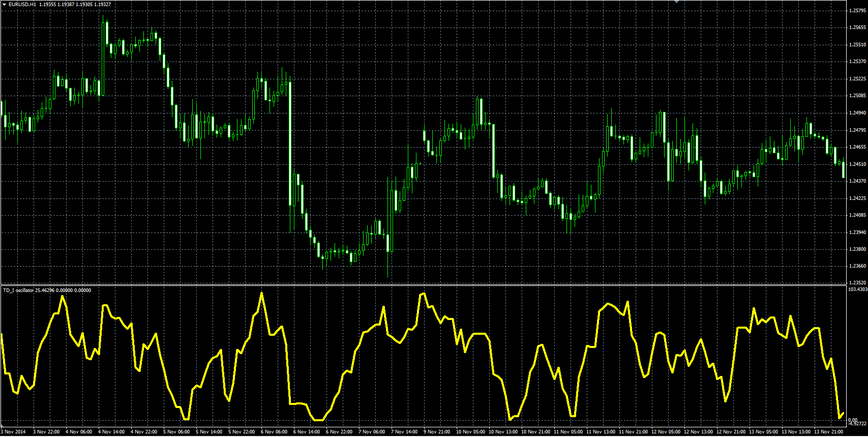Click the 1.24225 price scale label
The width and height of the screenshot is (868, 437).
(857, 198)
